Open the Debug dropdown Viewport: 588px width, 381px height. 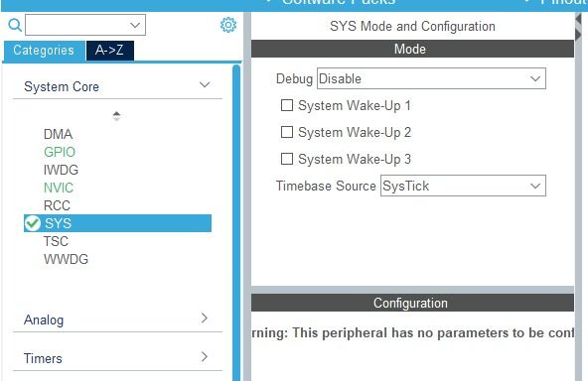pyautogui.click(x=431, y=78)
